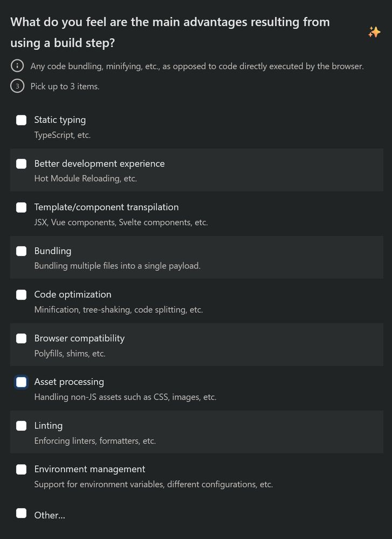Click the Minification, tree-shaking description text
This screenshot has height=539, width=392.
(119, 309)
